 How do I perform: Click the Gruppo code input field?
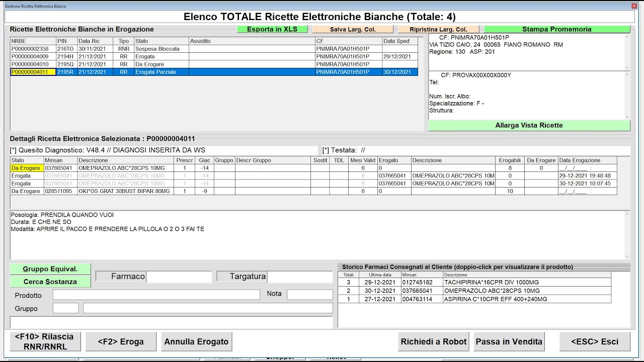click(66, 308)
